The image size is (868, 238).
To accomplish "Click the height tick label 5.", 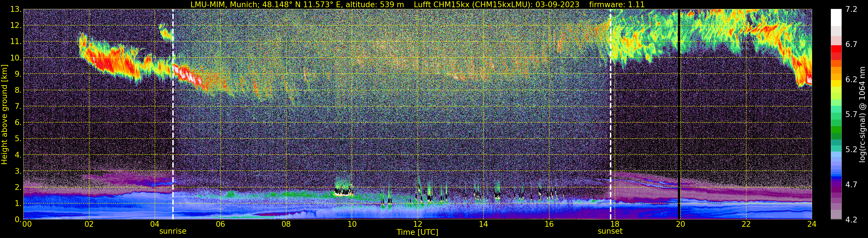I will [18, 139].
